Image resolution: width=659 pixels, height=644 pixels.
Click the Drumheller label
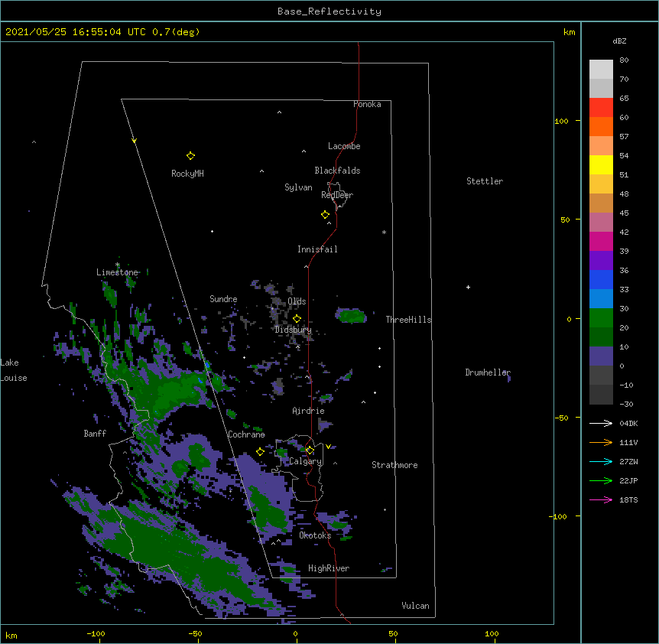(488, 372)
